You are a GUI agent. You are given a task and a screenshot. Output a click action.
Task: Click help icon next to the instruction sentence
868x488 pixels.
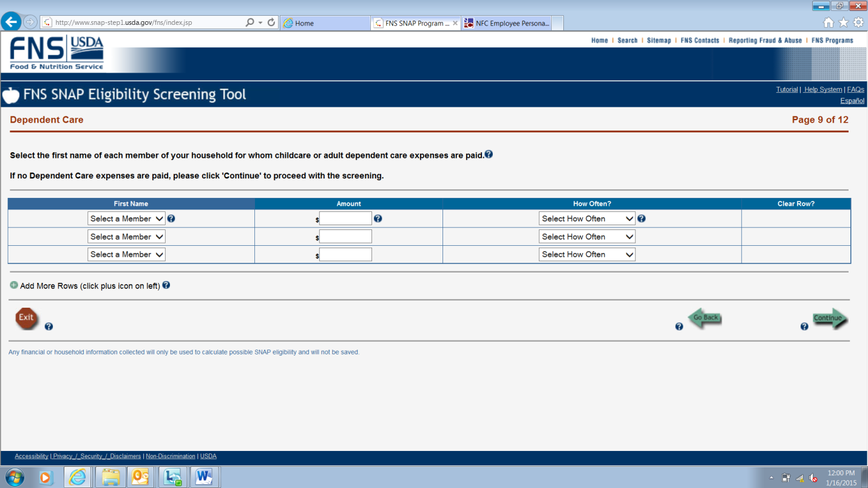[489, 154]
